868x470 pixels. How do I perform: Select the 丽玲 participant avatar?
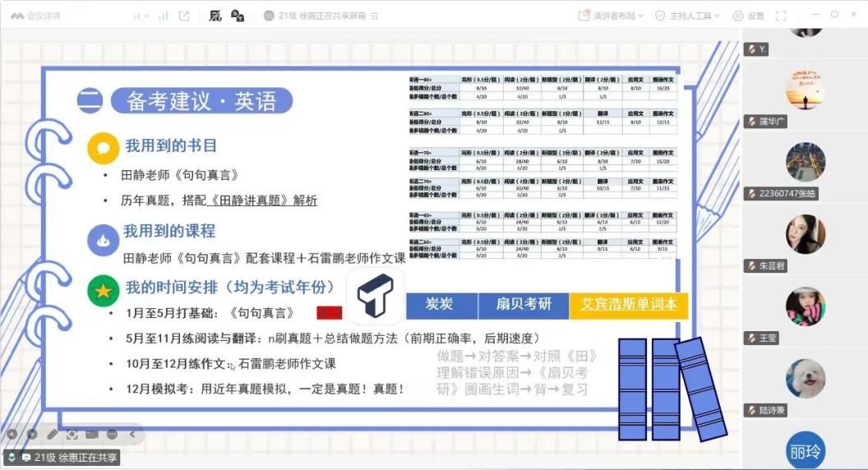[x=805, y=449]
